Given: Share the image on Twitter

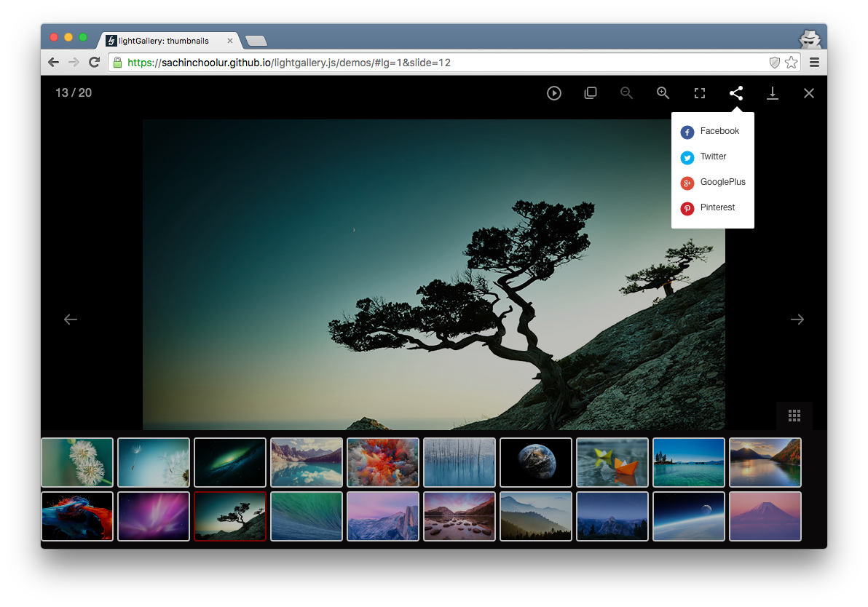Looking at the screenshot, I should 714,156.
